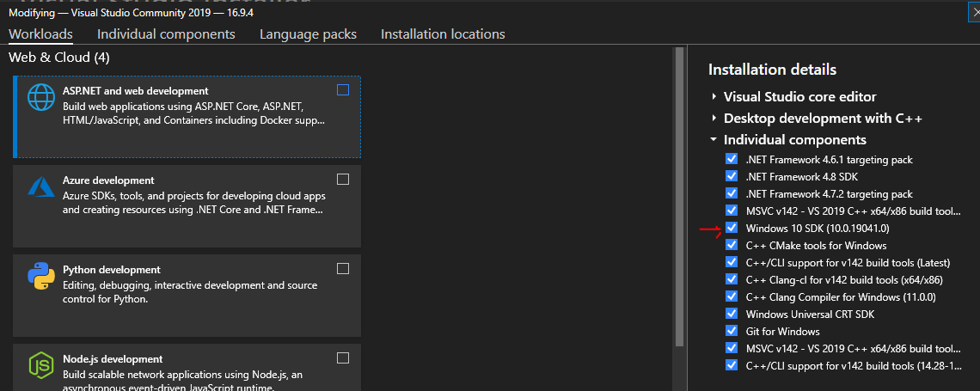Click the Node.js development logo icon
The image size is (980, 391).
(x=41, y=365)
